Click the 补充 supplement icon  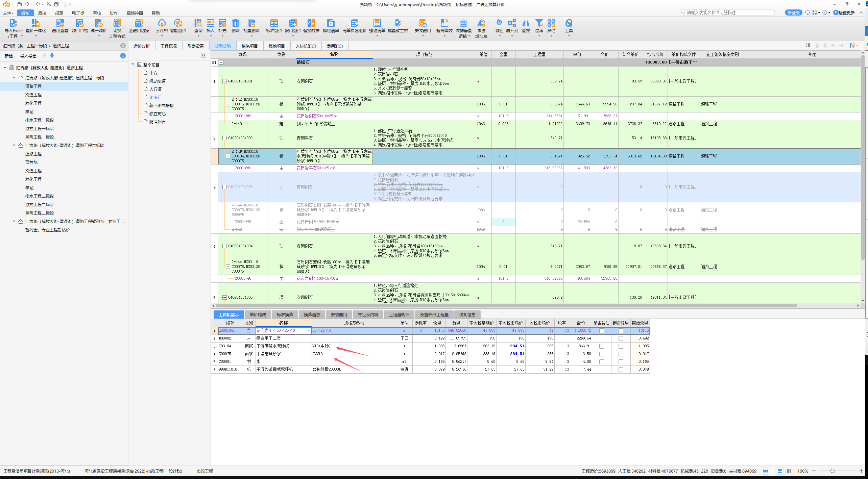[x=222, y=23]
